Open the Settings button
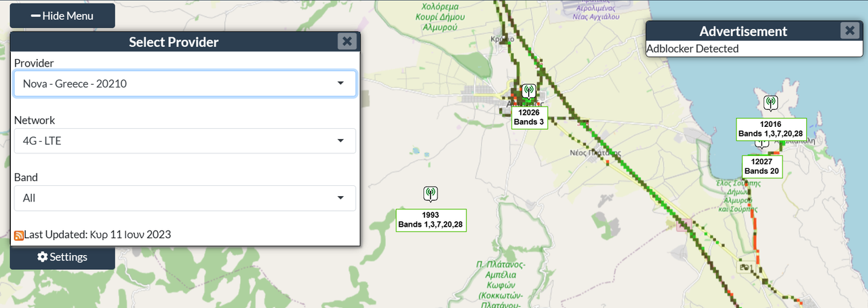The width and height of the screenshot is (868, 308). (62, 257)
